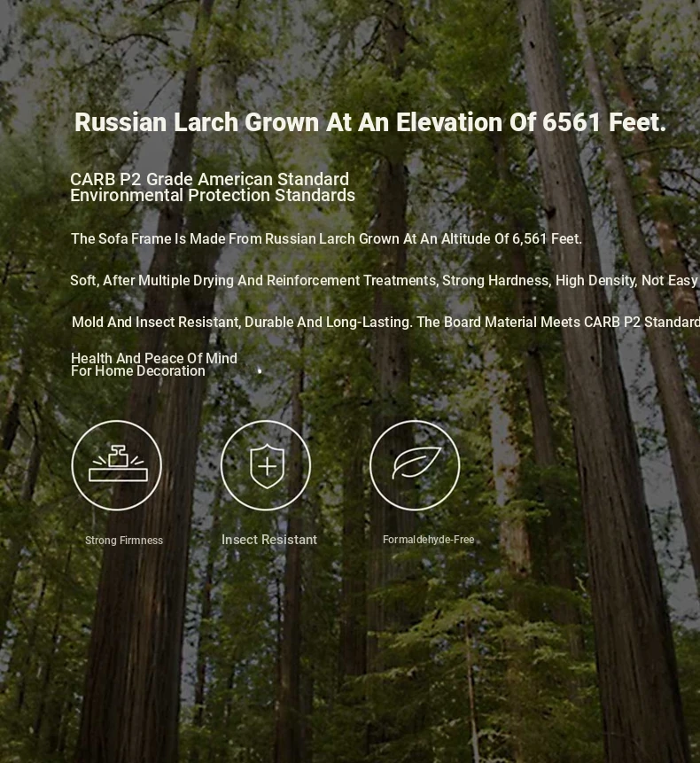Select the "Formaldehyde-Free" label
Viewport: 700px width, 763px height.
429,540
